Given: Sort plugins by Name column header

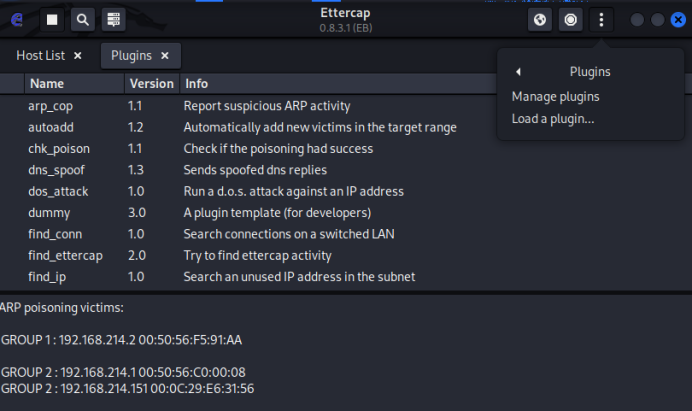Looking at the screenshot, I should pyautogui.click(x=47, y=84).
